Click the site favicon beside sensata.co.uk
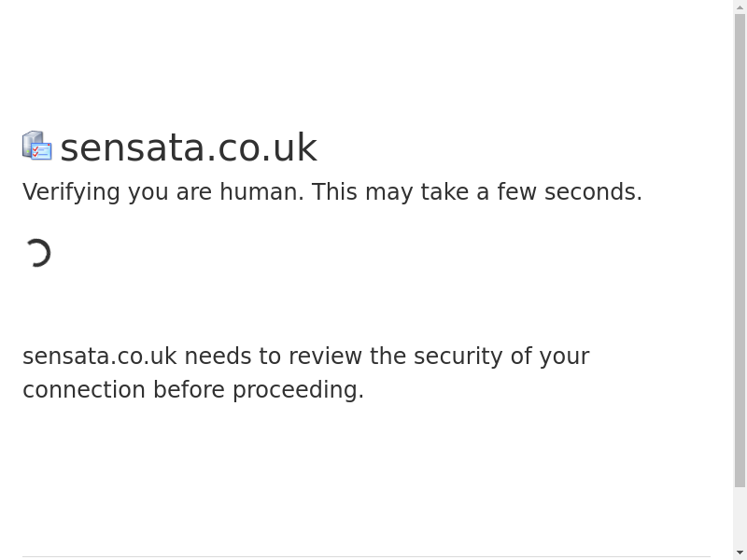This screenshot has width=747, height=560. pos(37,147)
